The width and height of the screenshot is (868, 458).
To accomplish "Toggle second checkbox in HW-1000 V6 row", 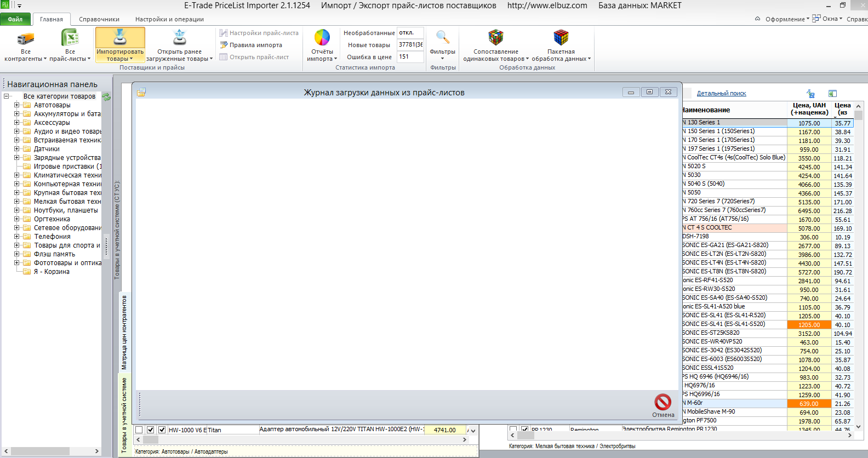I will [151, 430].
